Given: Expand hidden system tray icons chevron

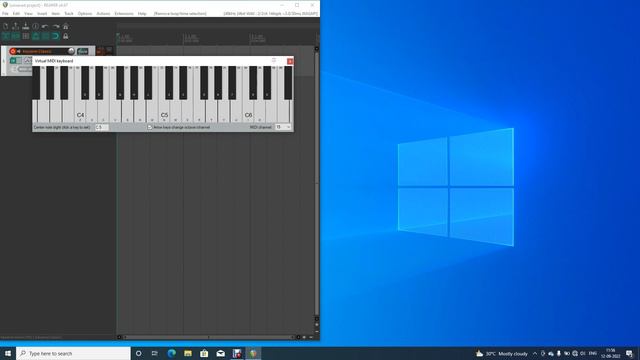Looking at the screenshot, I should [x=535, y=353].
